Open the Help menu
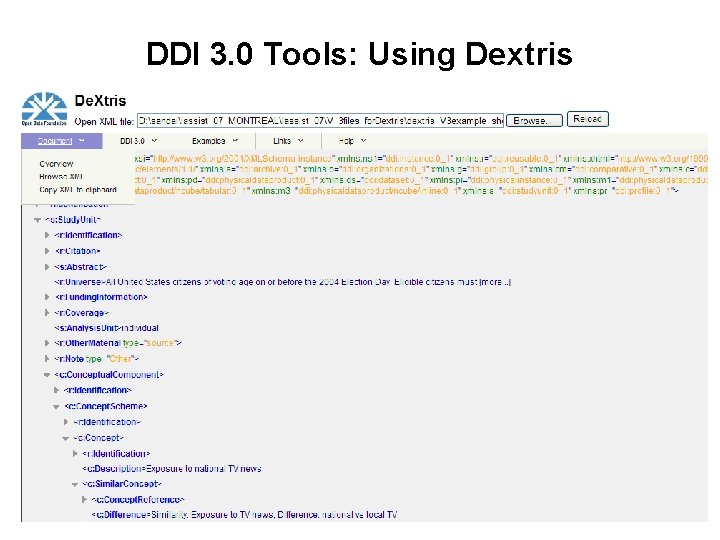Image resolution: width=720 pixels, height=540 pixels. pos(352,141)
